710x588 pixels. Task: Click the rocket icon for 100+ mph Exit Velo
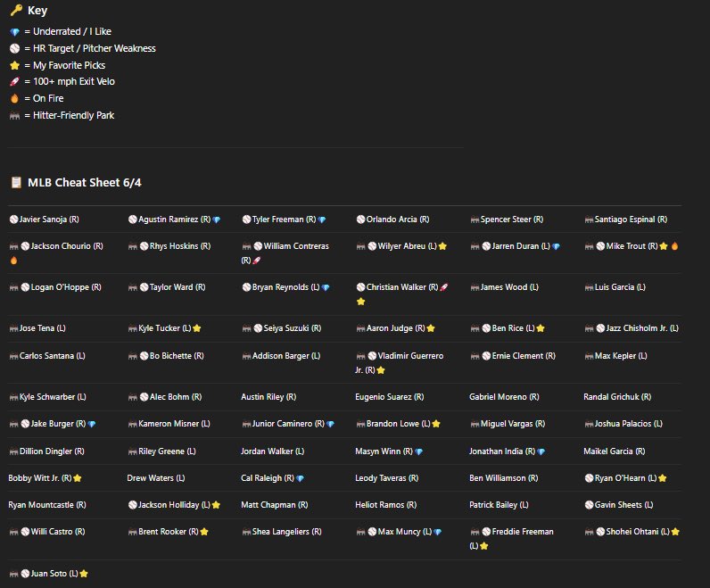pyautogui.click(x=14, y=81)
